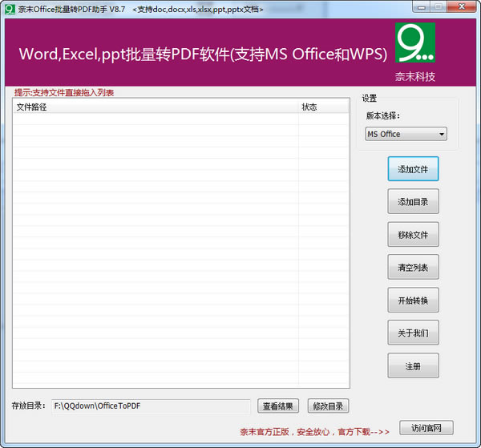Click the 文件路径 column header

click(156, 107)
